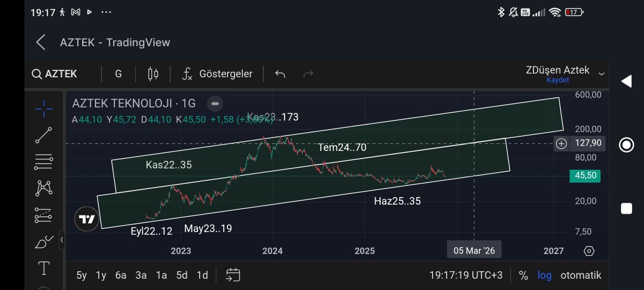
Task: Click the AZTEK TEKNOLOJI · 1G chart title
Action: tap(134, 103)
